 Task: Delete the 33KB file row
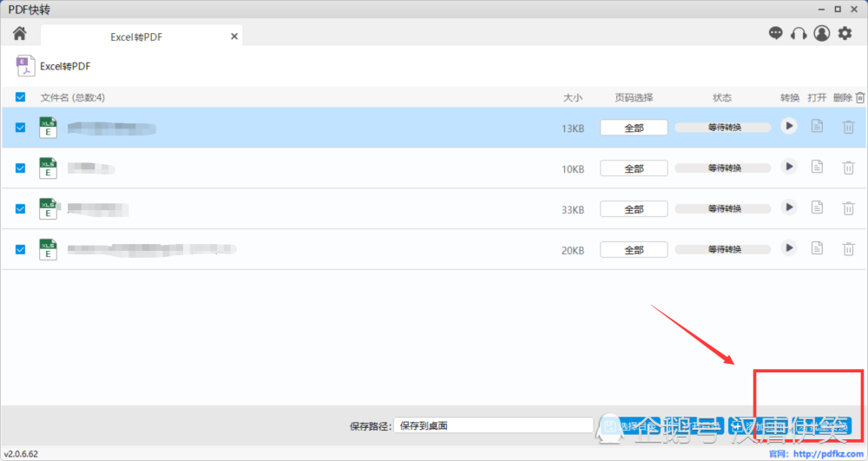[x=848, y=208]
